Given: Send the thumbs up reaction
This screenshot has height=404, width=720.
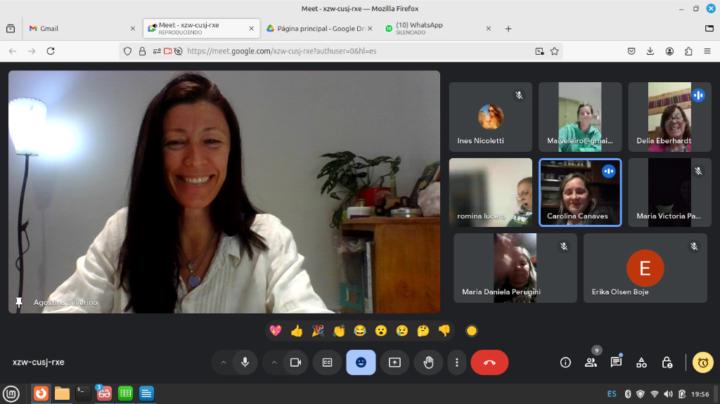Looking at the screenshot, I should pyautogui.click(x=296, y=330).
